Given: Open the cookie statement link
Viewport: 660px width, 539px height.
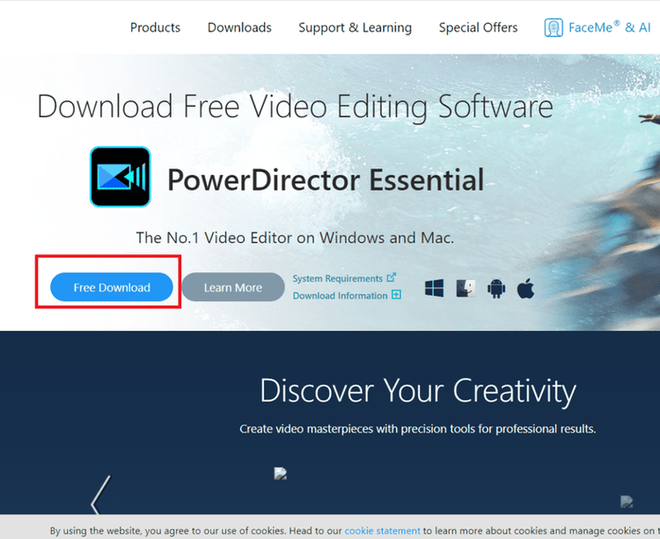Looking at the screenshot, I should coord(382,531).
